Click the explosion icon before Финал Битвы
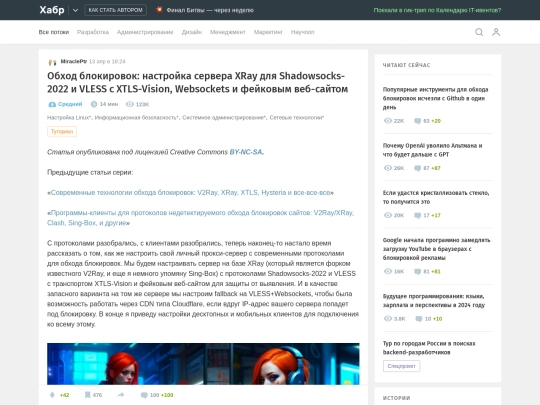This screenshot has width=540, height=405. [159, 10]
